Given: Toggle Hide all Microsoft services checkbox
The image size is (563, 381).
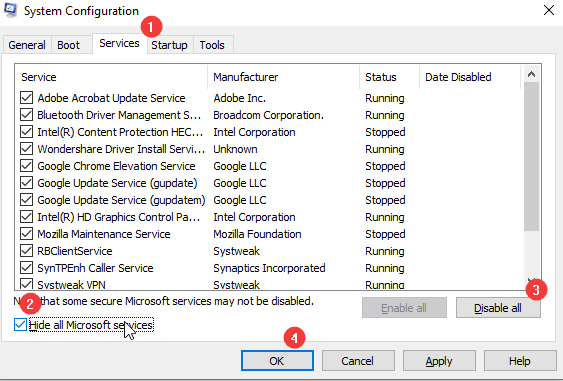Looking at the screenshot, I should pyautogui.click(x=20, y=325).
